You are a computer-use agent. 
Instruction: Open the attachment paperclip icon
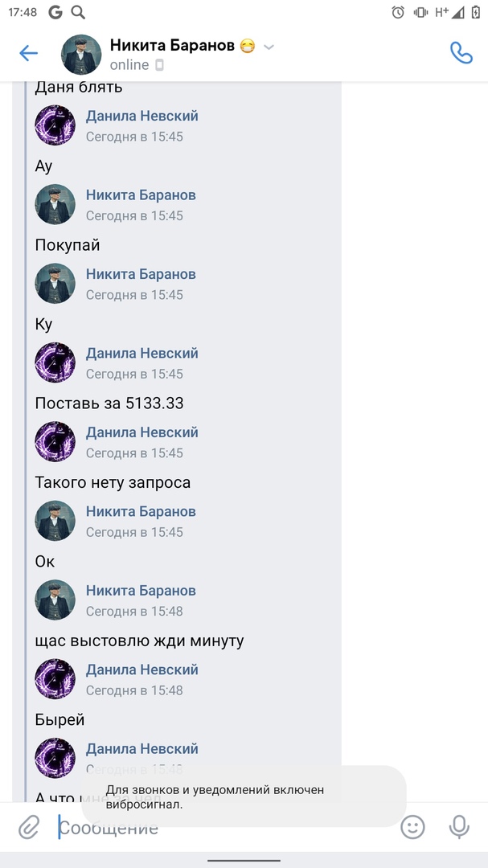(x=29, y=828)
